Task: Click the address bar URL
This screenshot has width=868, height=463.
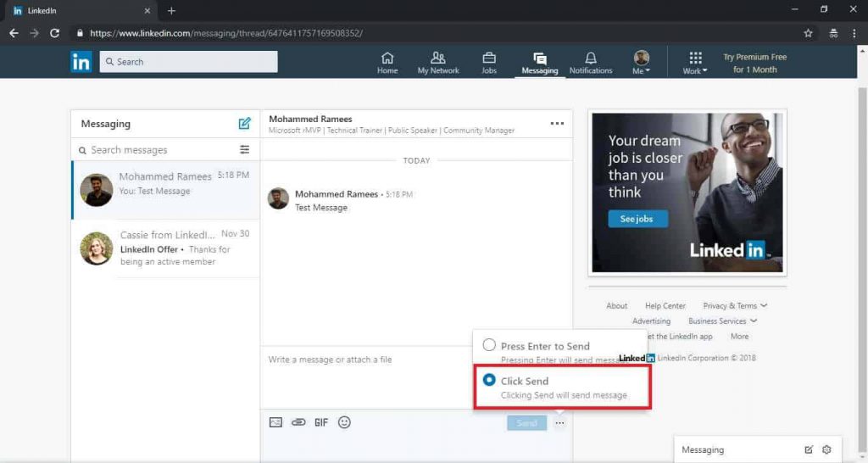Action: [226, 33]
